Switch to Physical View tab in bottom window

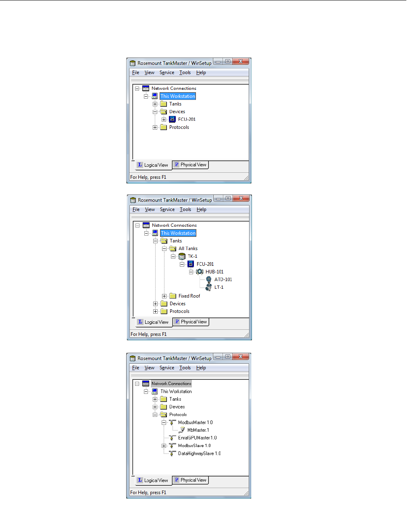coord(191,480)
